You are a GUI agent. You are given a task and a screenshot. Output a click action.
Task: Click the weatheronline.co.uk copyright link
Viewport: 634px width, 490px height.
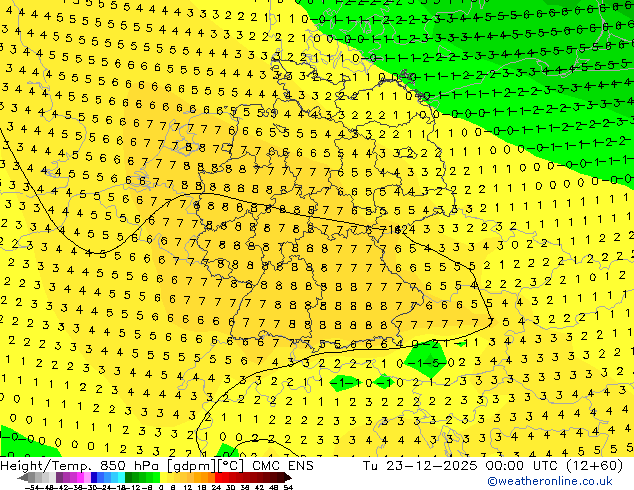[550, 481]
